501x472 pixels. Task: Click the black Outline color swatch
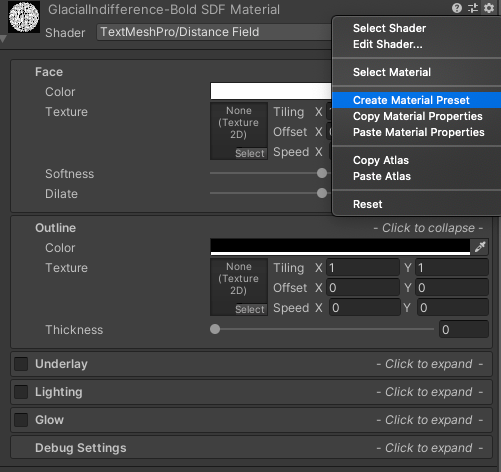(x=340, y=247)
